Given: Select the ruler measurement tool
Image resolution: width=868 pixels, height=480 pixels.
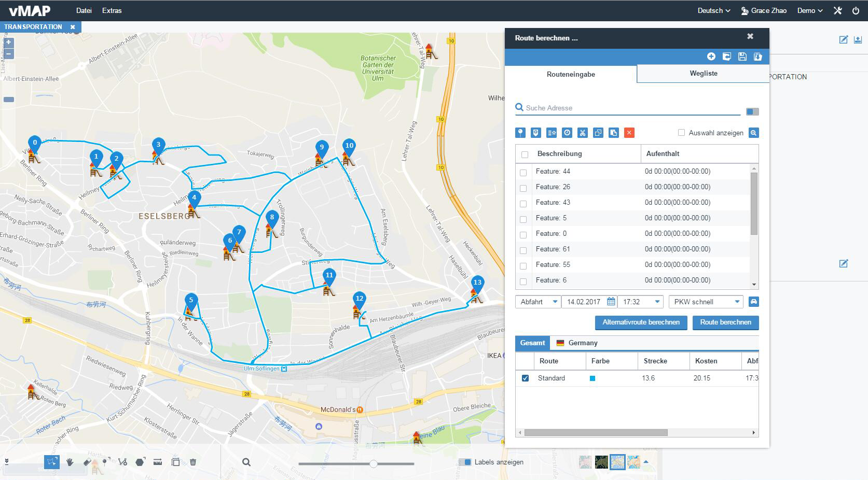Looking at the screenshot, I should point(158,462).
